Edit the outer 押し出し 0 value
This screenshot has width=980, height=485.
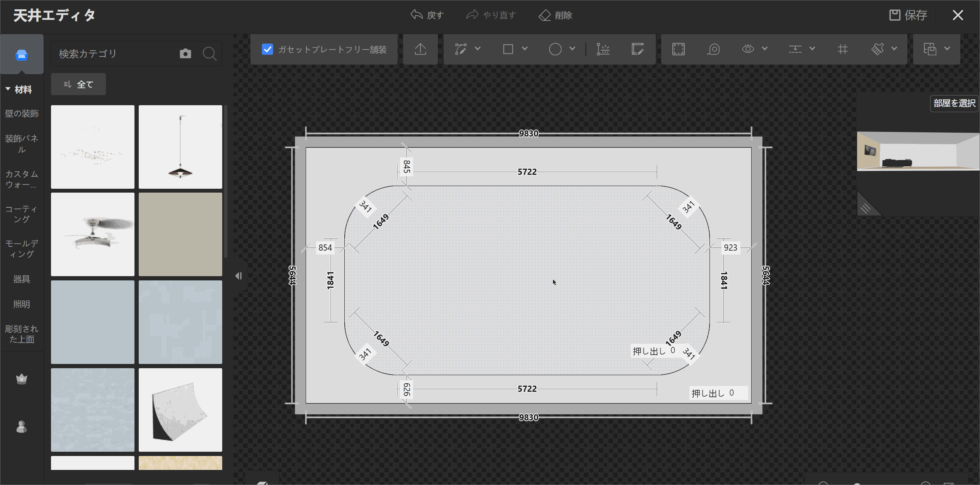[719, 393]
